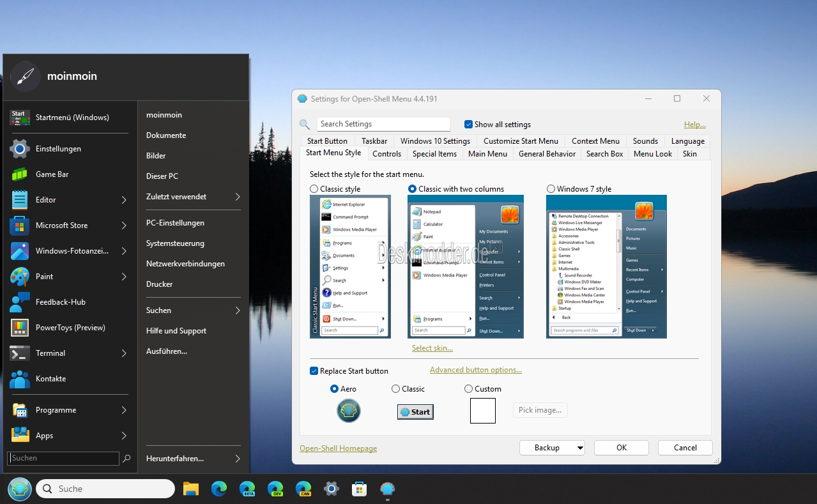Click the Apps folder icon
Viewport: 817px width, 504px height.
(20, 436)
